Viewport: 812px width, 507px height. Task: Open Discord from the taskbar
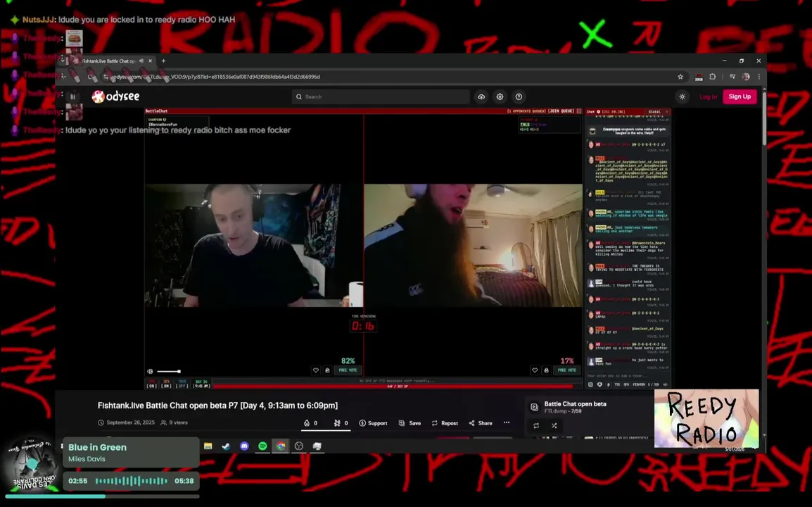244,446
